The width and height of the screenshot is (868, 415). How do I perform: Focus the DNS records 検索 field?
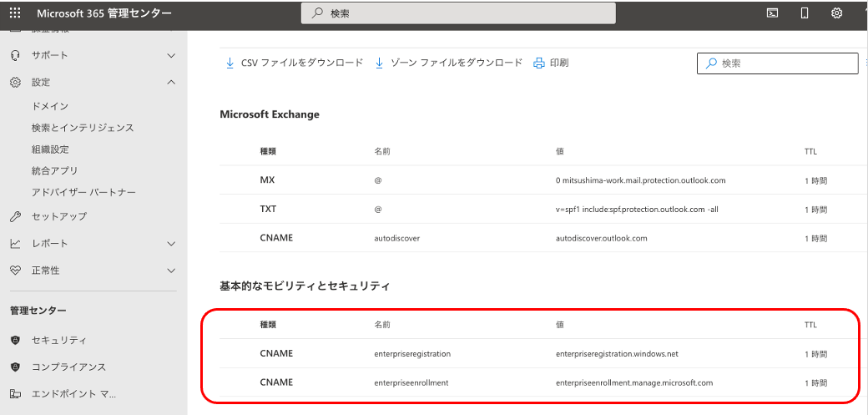point(777,63)
